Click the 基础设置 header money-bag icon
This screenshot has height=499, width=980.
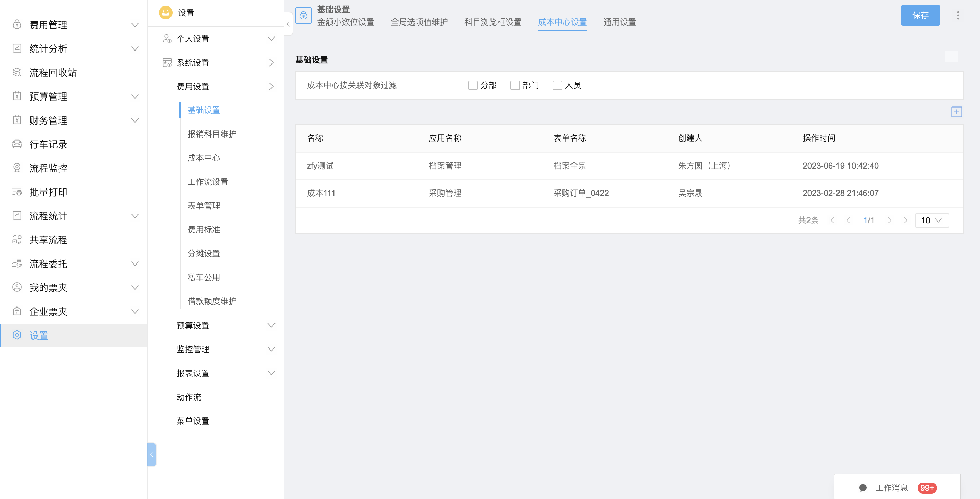click(303, 16)
